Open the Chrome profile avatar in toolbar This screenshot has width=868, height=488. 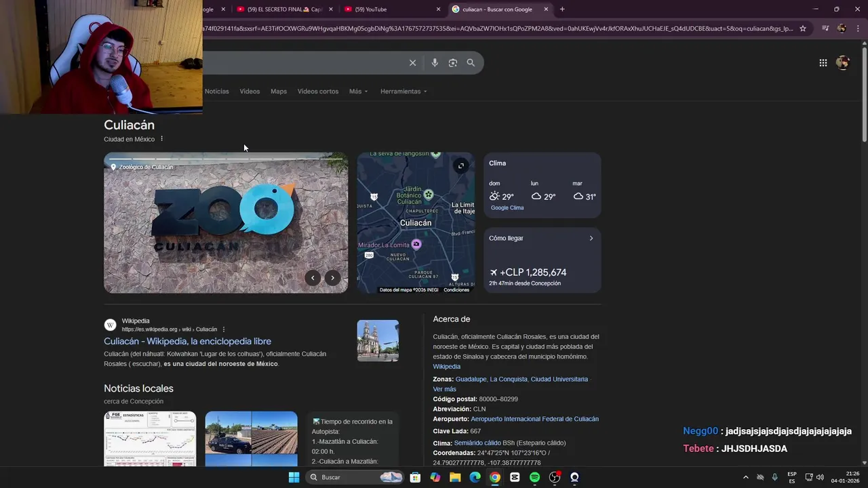(842, 28)
